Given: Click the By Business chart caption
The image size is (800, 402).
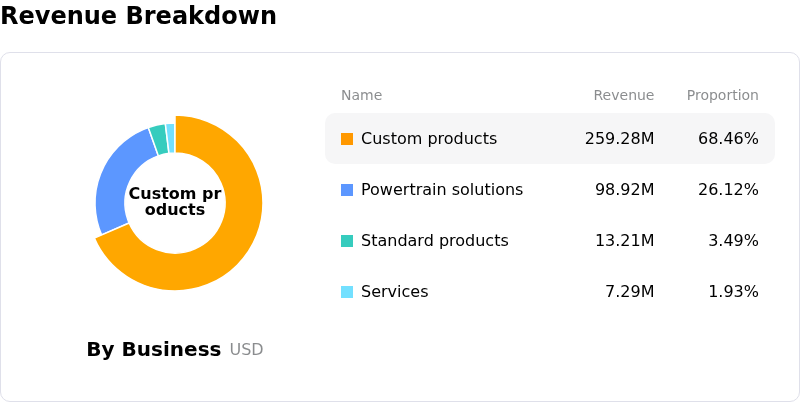Looking at the screenshot, I should (154, 349).
